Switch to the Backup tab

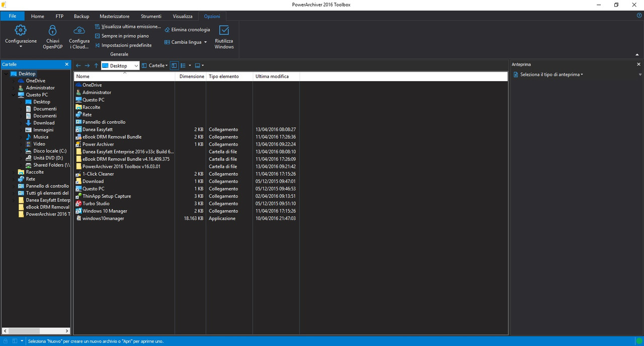tap(82, 16)
